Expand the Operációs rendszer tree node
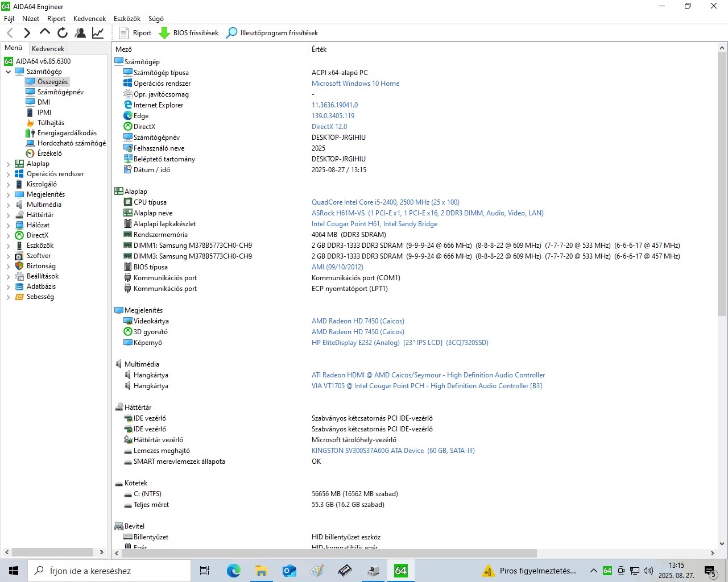This screenshot has height=582, width=728. pos(8,174)
